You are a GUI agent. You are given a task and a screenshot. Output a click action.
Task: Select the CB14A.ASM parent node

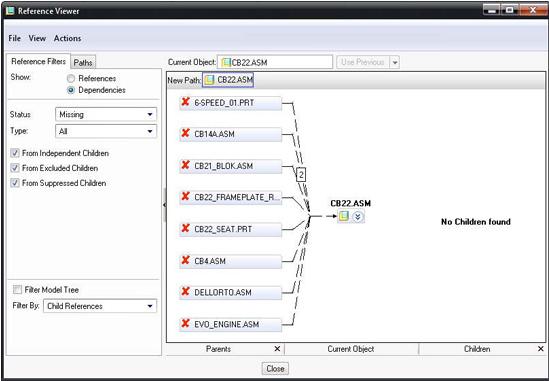coord(231,134)
